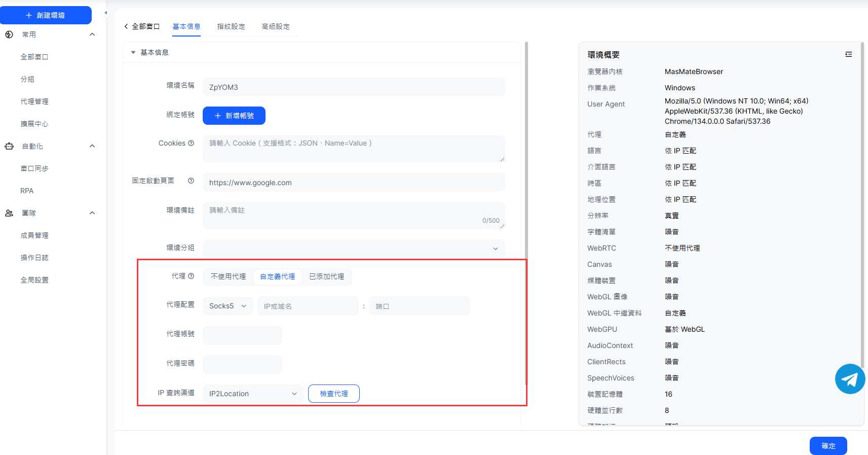The width and height of the screenshot is (868, 455).
Task: Switch to the 高級設定 tab
Action: point(276,26)
